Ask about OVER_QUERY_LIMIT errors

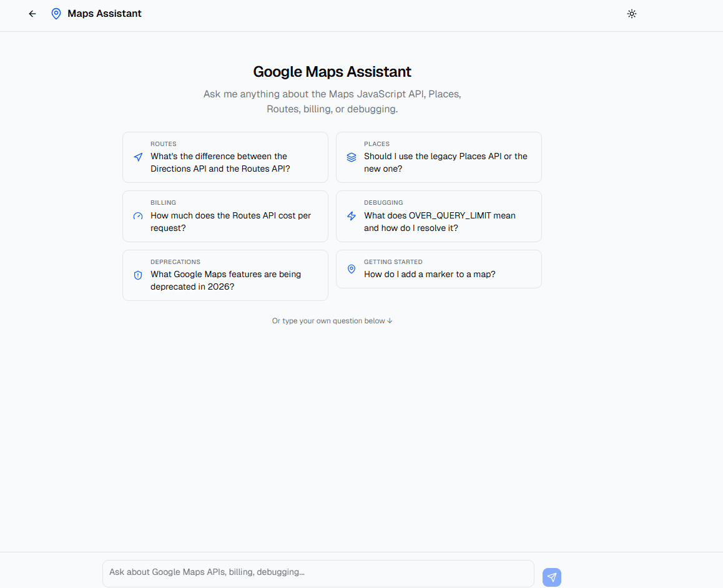point(438,216)
